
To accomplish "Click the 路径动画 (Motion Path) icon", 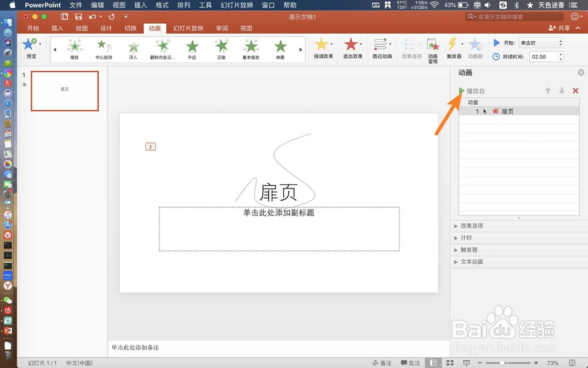I will (381, 45).
